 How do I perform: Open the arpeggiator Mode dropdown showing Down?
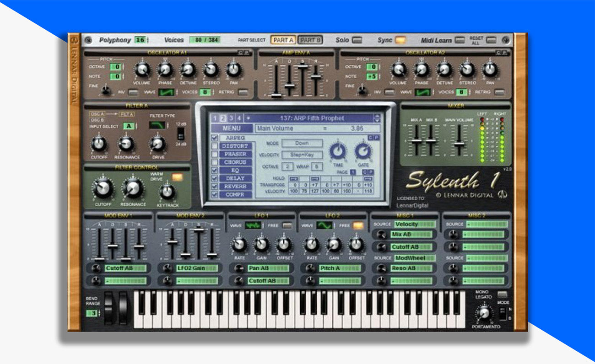point(302,143)
